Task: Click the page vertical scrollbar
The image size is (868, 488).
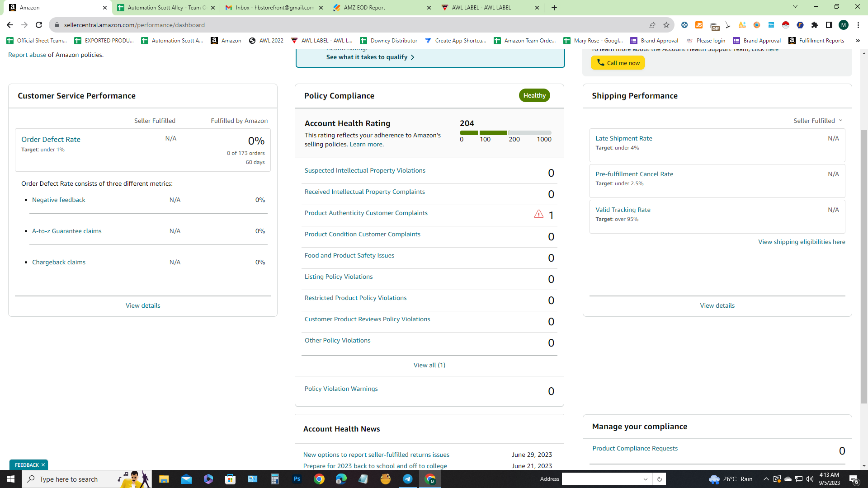Action: coord(864,267)
